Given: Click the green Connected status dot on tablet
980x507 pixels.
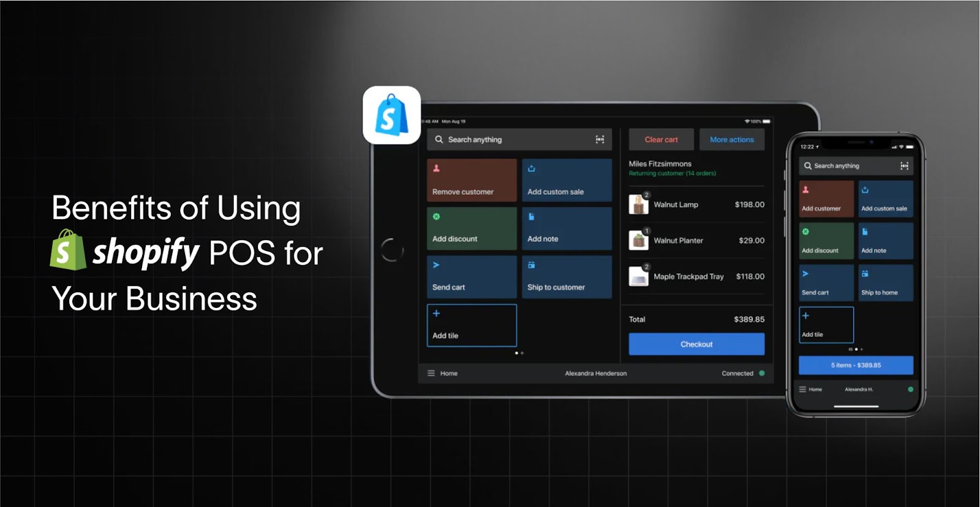Looking at the screenshot, I should (762, 373).
